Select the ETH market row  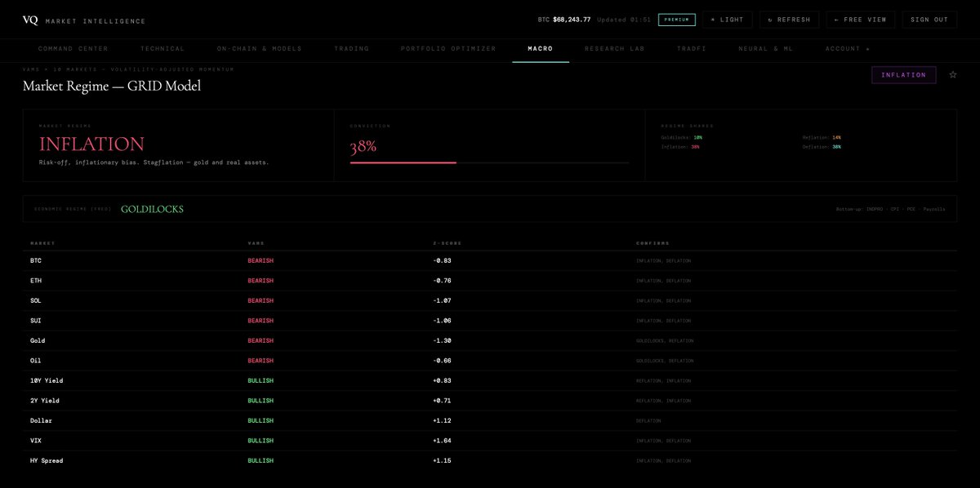tap(490, 281)
